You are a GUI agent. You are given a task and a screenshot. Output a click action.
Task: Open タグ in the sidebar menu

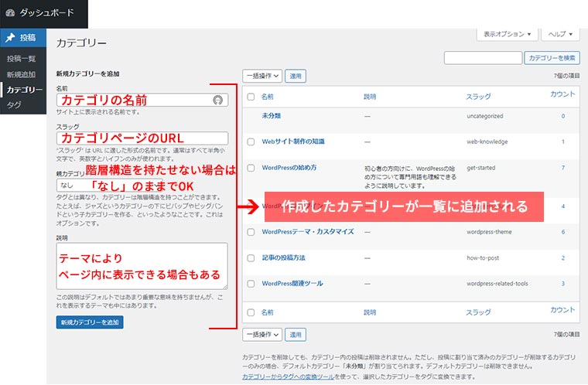[14, 105]
